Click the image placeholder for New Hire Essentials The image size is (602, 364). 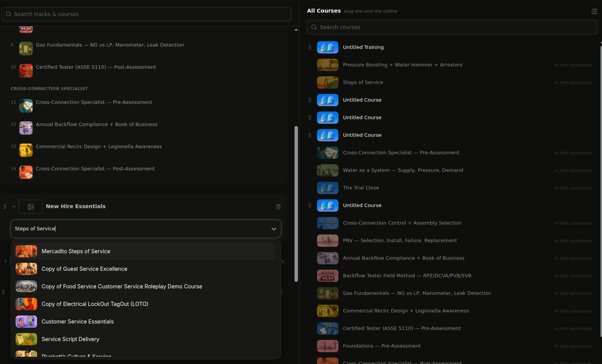tap(31, 207)
